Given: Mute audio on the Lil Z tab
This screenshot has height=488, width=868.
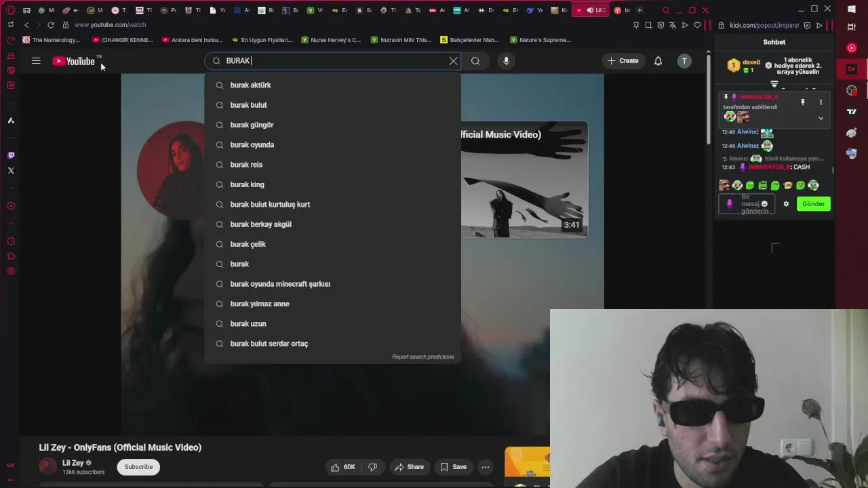Looking at the screenshot, I should tap(590, 10).
